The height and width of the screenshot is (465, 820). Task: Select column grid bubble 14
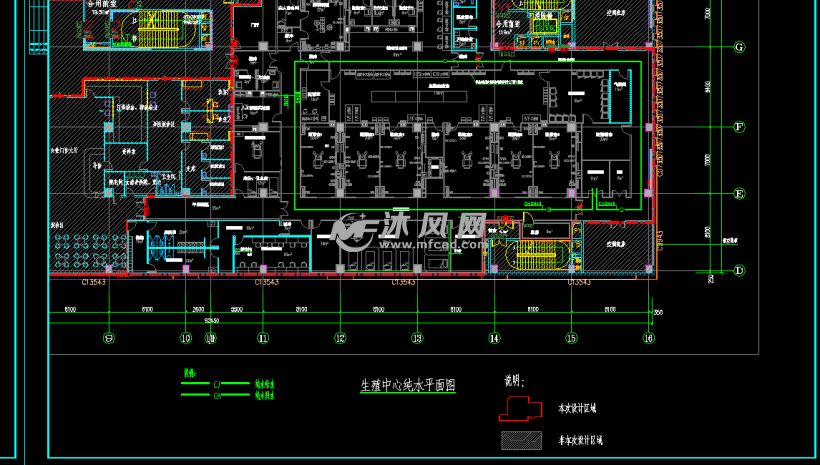[x=494, y=338]
